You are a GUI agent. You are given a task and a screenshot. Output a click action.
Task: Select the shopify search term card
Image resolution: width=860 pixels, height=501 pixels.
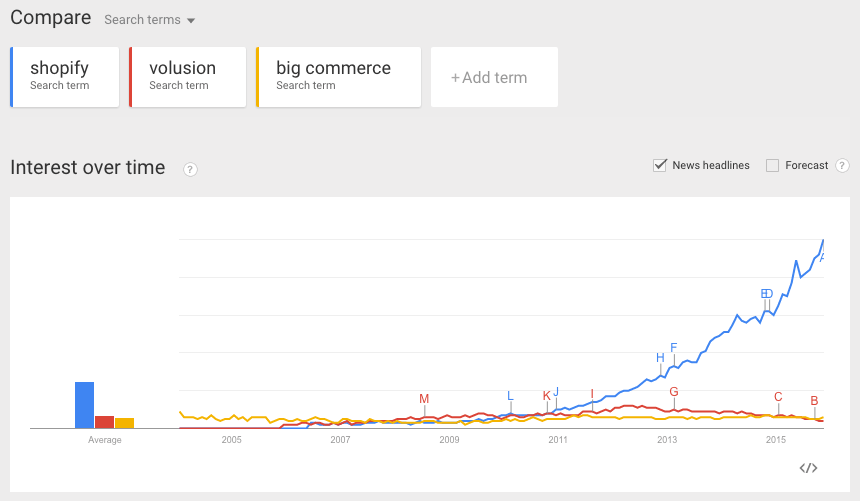coord(65,77)
